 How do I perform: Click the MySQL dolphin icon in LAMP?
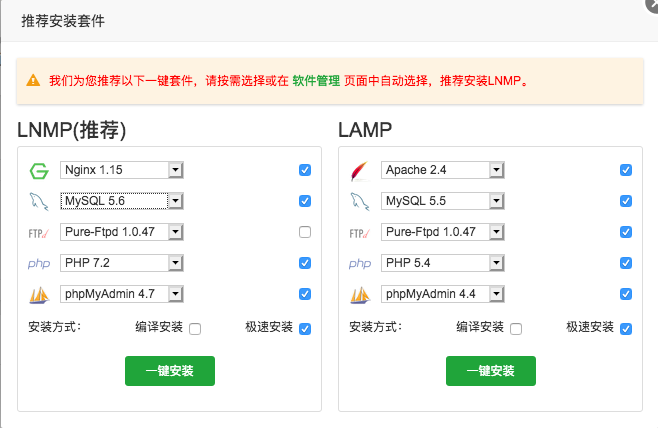point(360,201)
